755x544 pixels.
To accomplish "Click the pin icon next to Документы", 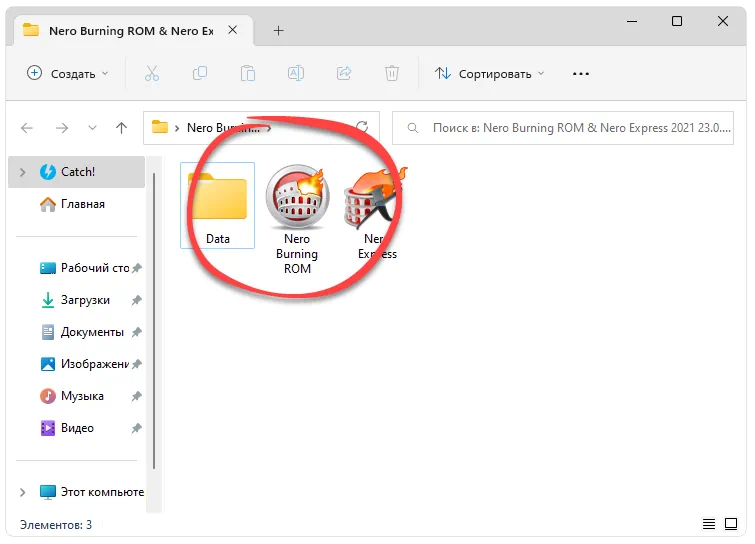I will click(137, 332).
